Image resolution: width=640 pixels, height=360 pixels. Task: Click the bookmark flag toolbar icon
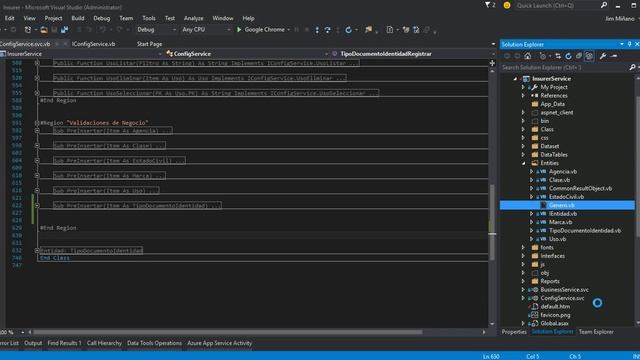369,29
